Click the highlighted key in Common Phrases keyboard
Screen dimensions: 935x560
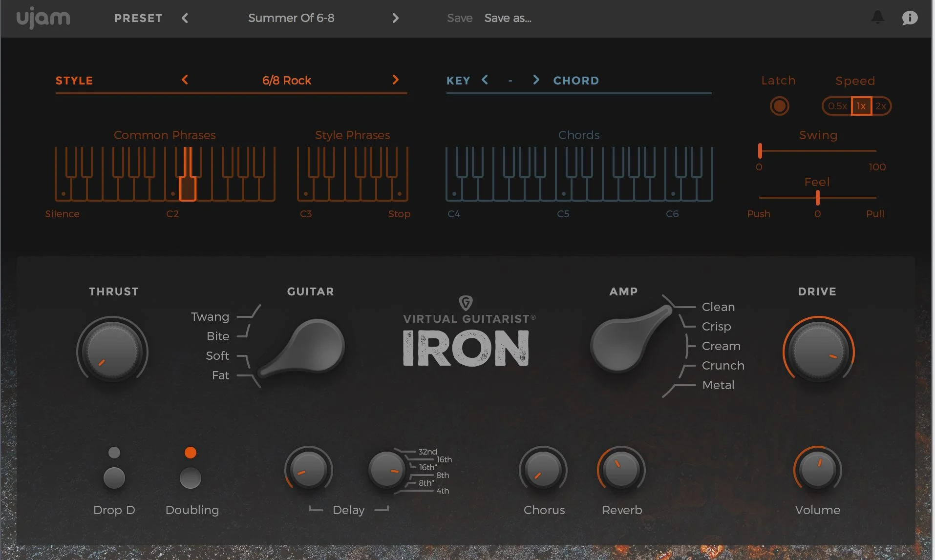(x=188, y=188)
